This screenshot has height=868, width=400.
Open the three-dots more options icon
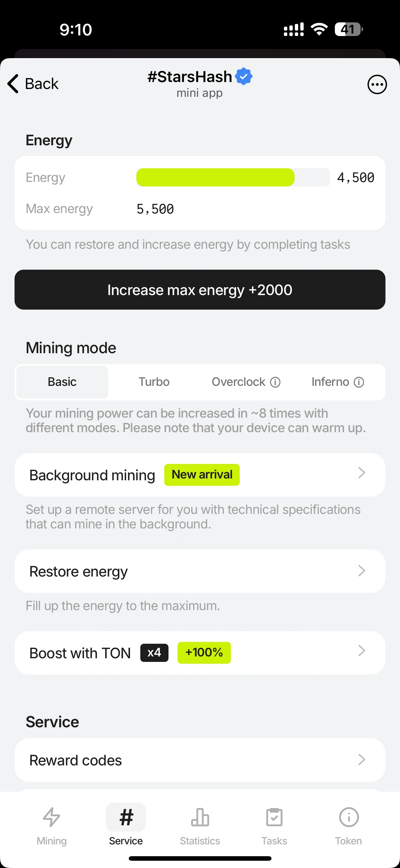(x=377, y=84)
